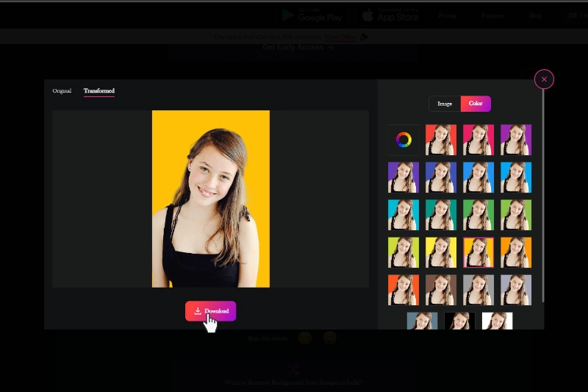588x392 pixels.
Task: Choose the gray background swatch
Action: [478, 290]
